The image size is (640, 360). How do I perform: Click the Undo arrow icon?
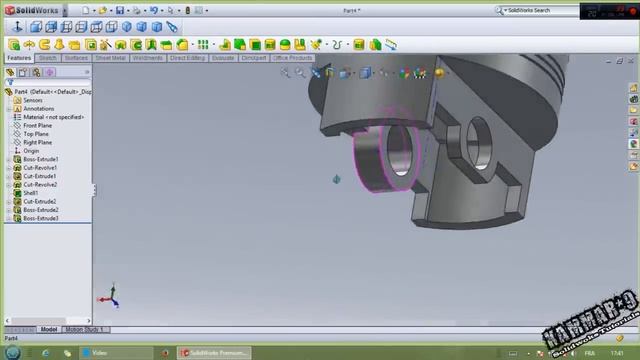pos(154,10)
